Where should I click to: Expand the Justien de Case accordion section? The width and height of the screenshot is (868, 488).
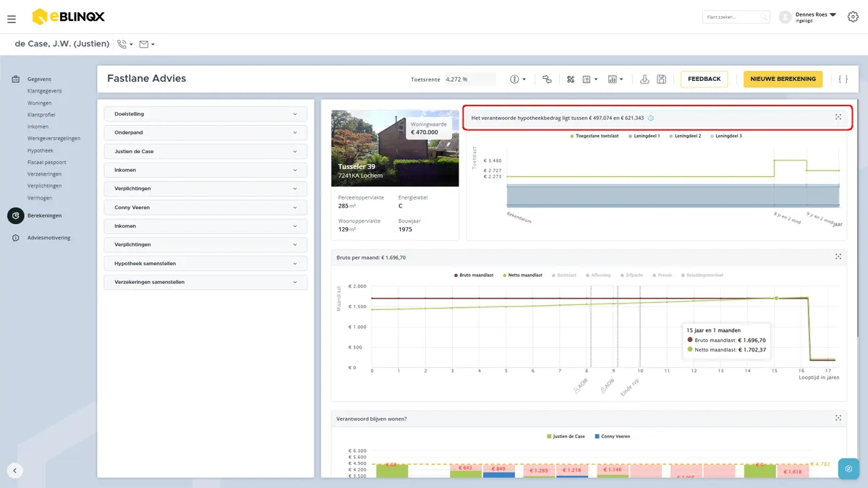pyautogui.click(x=205, y=152)
